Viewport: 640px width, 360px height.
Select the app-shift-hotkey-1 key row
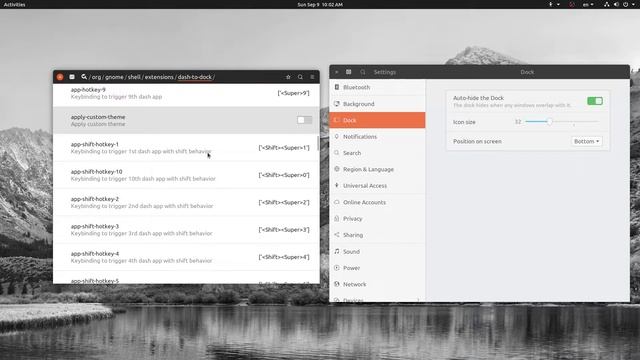pos(186,148)
